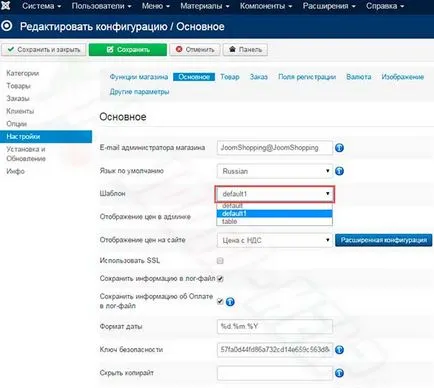Toggle the Использовать SSL checkbox
Screen dimensions: 434x388
click(x=220, y=261)
